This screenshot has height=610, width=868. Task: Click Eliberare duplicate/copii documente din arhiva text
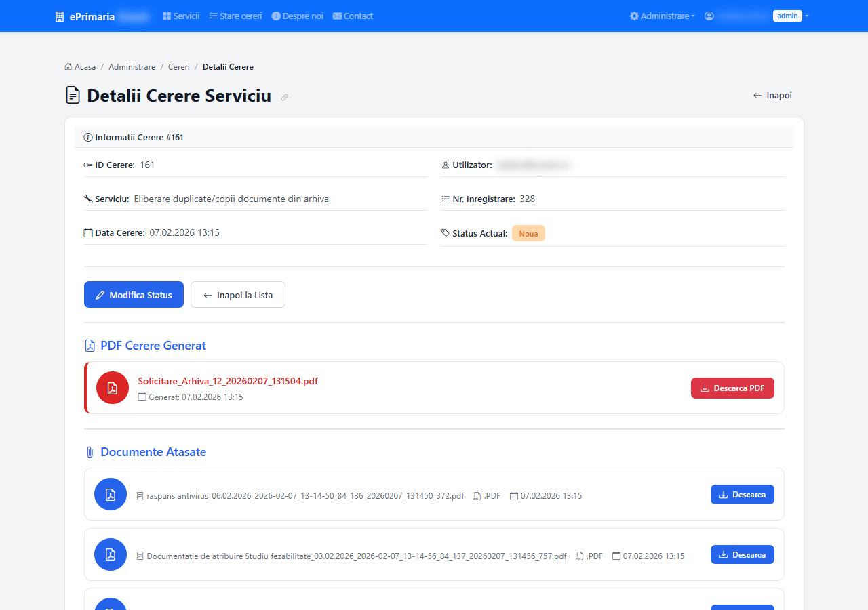(231, 199)
